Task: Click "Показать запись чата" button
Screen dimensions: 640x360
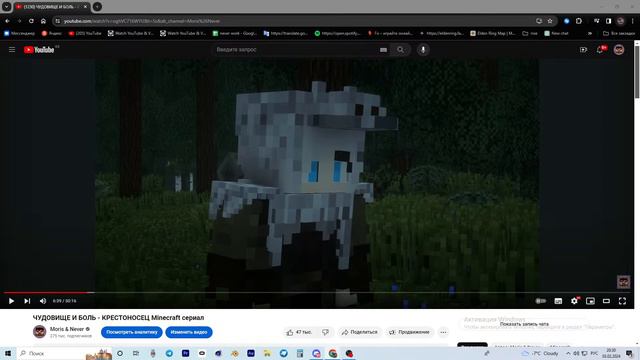Action: tap(524, 324)
